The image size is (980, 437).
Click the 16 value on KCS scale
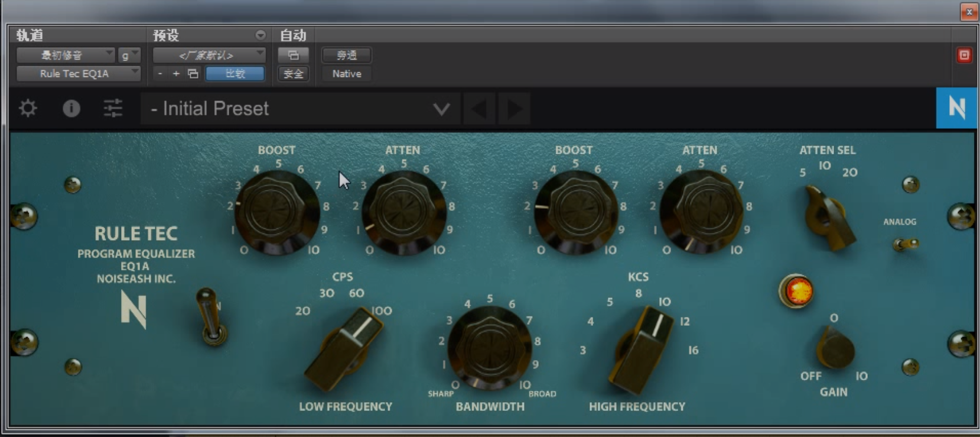point(694,351)
